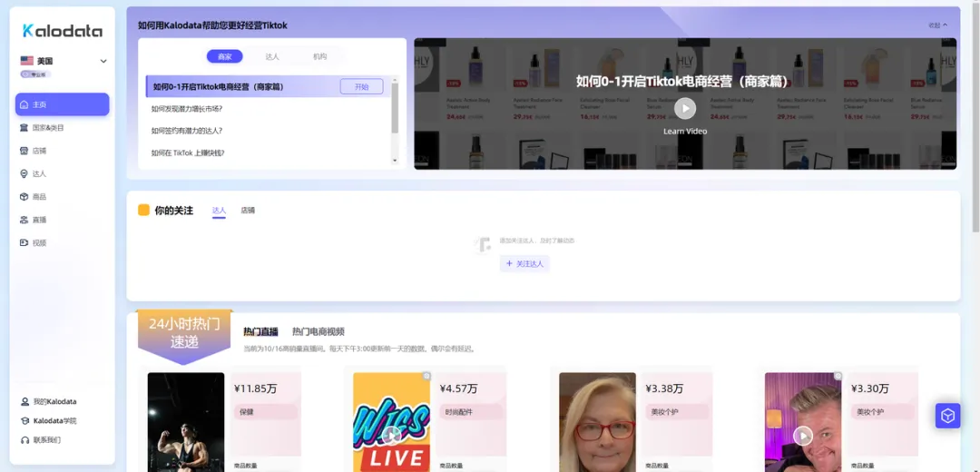Viewport: 980px width, 472px height.
Task: Open the bodybuilder livestream thumbnail
Action: (x=186, y=422)
